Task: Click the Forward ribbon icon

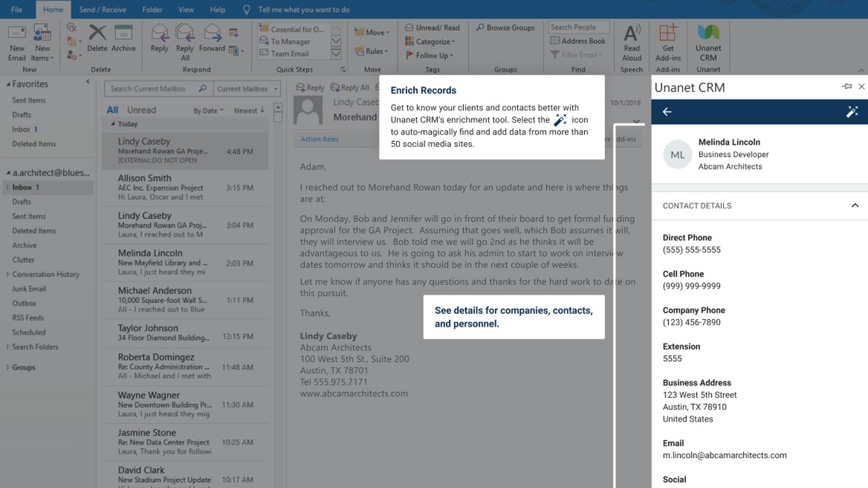Action: [212, 33]
